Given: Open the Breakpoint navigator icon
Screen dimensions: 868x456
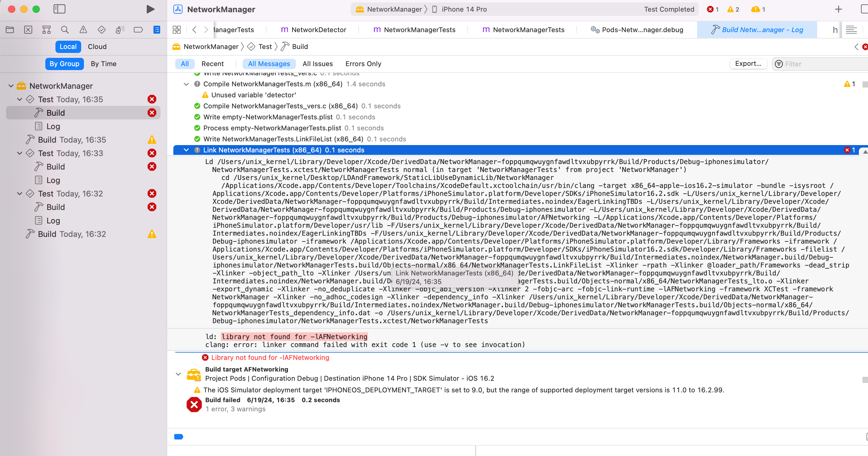Looking at the screenshot, I should (x=138, y=30).
